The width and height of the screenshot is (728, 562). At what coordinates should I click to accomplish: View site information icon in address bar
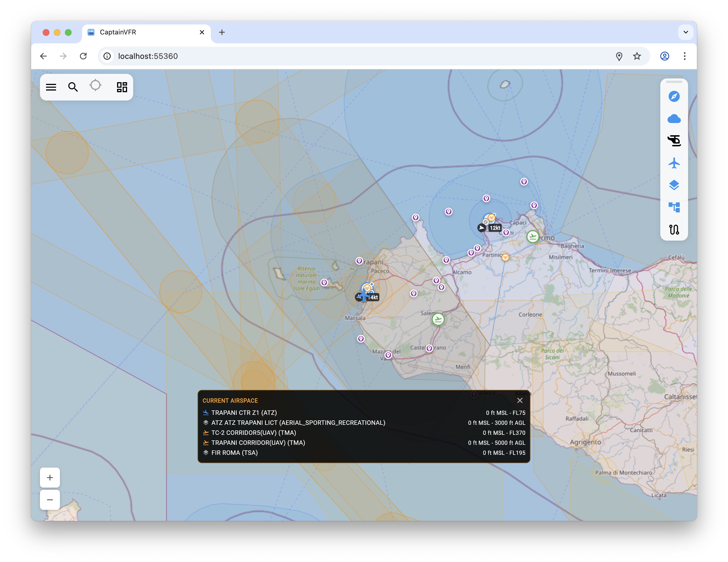107,56
